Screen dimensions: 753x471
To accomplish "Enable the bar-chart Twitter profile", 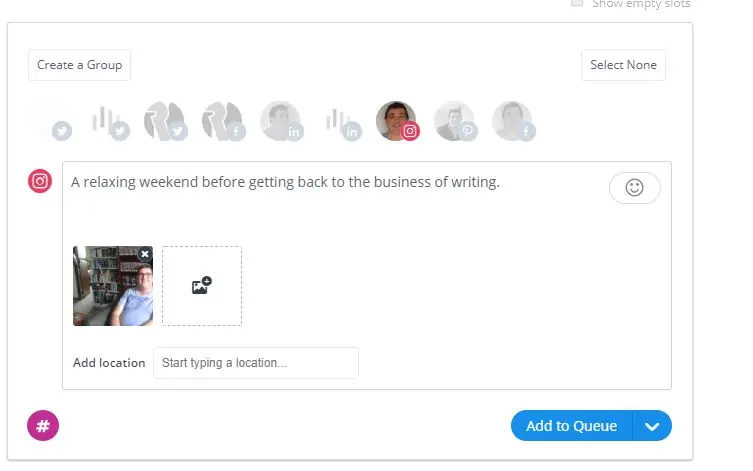I will 107,121.
